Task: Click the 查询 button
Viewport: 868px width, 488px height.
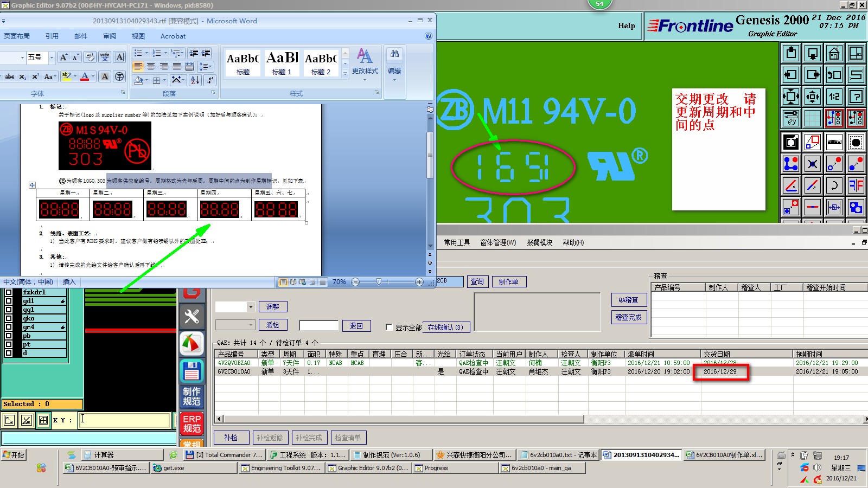Action: 477,281
